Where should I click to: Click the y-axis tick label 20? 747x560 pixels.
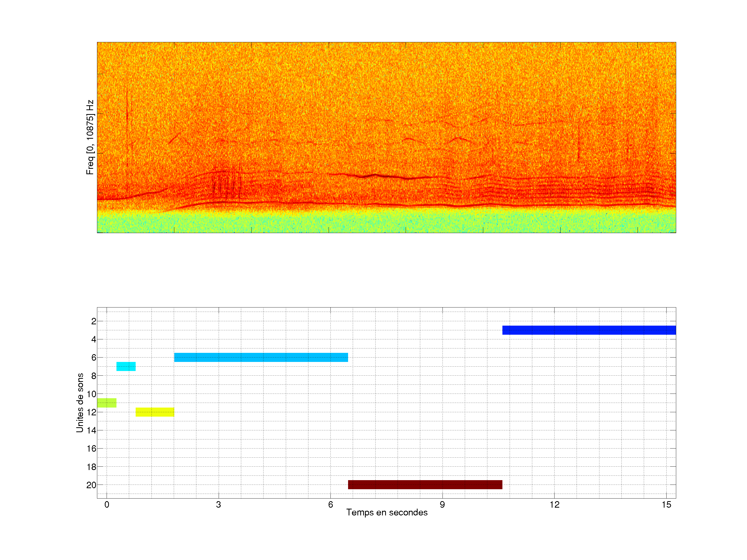tap(91, 485)
